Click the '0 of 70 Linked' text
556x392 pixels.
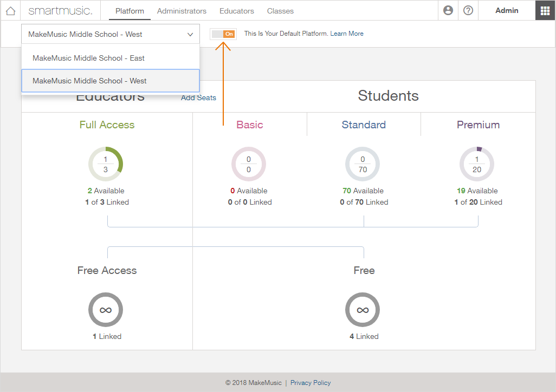click(x=364, y=202)
